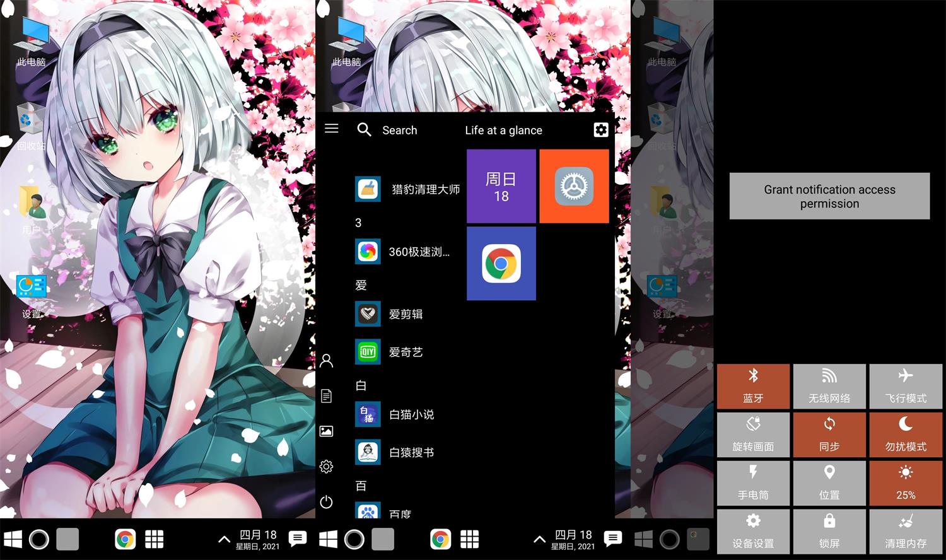Click Grant notification access permission

point(829,196)
